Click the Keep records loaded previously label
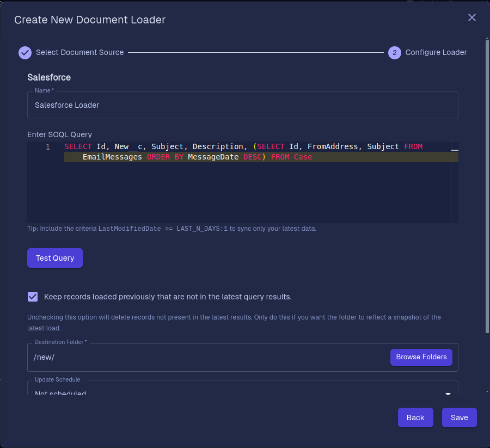 [x=168, y=297]
